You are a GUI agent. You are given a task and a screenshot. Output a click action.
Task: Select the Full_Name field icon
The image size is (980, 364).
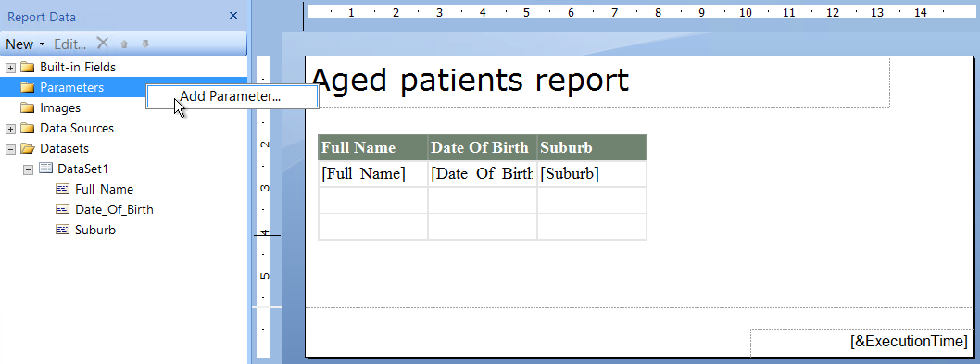[62, 189]
